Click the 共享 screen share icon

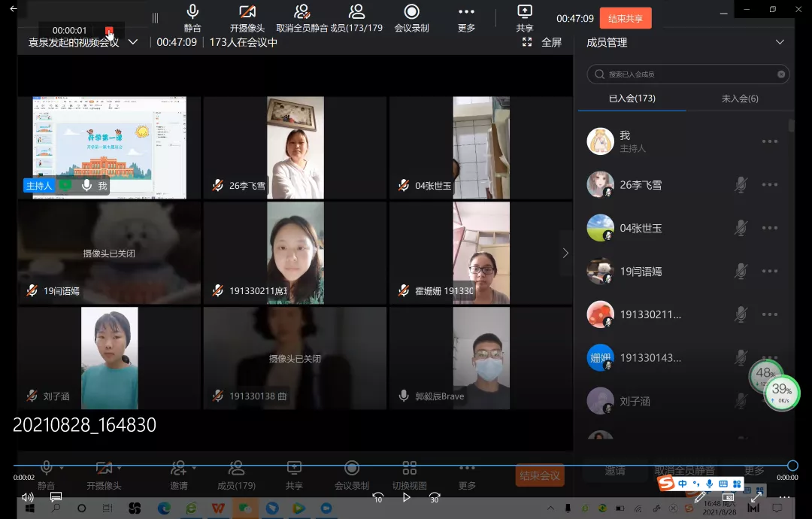point(525,12)
